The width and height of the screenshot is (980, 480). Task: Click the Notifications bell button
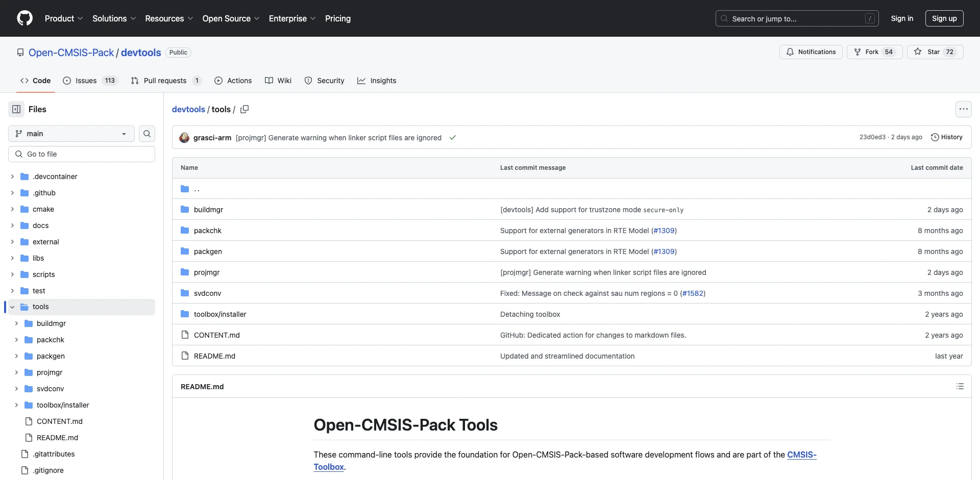point(811,52)
